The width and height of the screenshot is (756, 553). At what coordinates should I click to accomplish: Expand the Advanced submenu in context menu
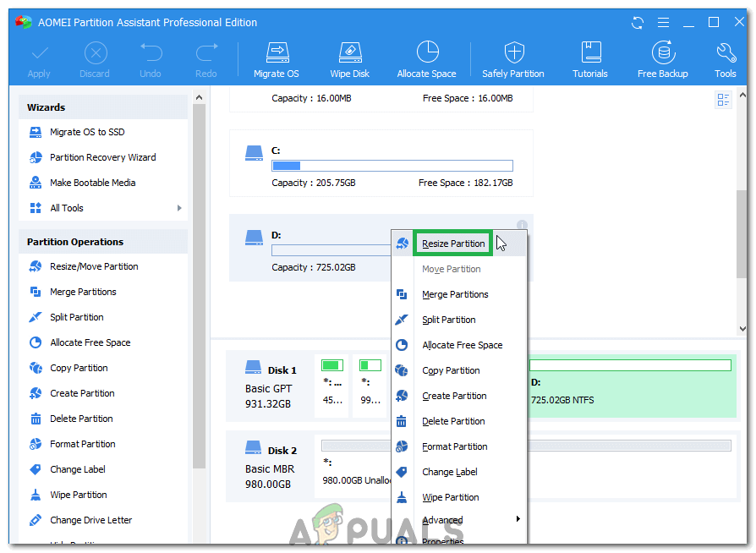pos(518,519)
